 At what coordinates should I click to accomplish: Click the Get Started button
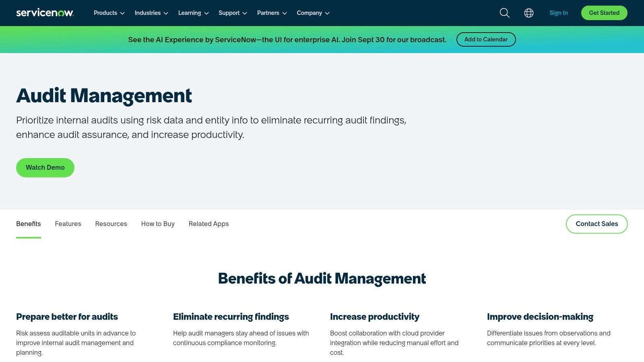(x=604, y=13)
